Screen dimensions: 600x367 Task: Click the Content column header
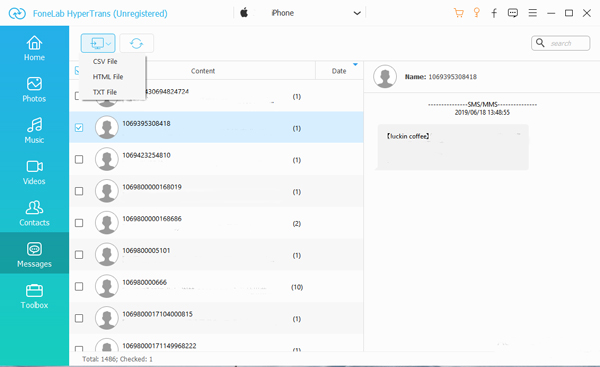click(x=203, y=71)
